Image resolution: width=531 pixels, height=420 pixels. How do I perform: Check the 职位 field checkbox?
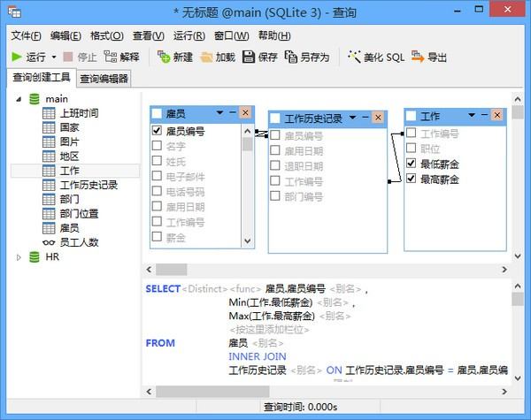click(x=412, y=148)
